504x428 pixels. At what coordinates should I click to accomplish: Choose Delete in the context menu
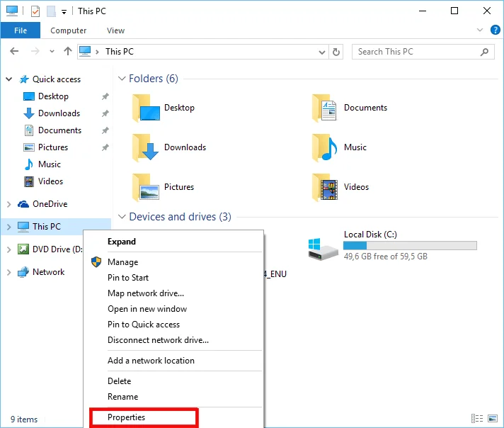click(174, 381)
